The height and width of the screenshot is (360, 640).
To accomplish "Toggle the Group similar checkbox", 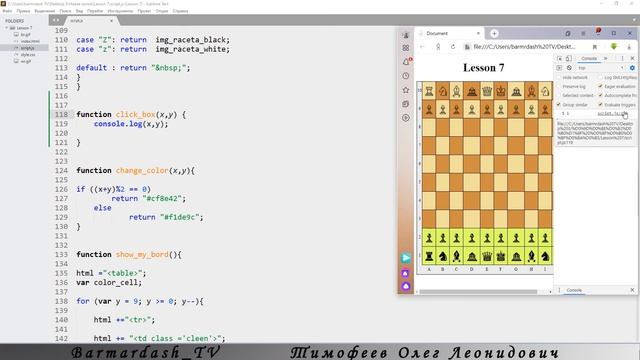I will (x=559, y=105).
